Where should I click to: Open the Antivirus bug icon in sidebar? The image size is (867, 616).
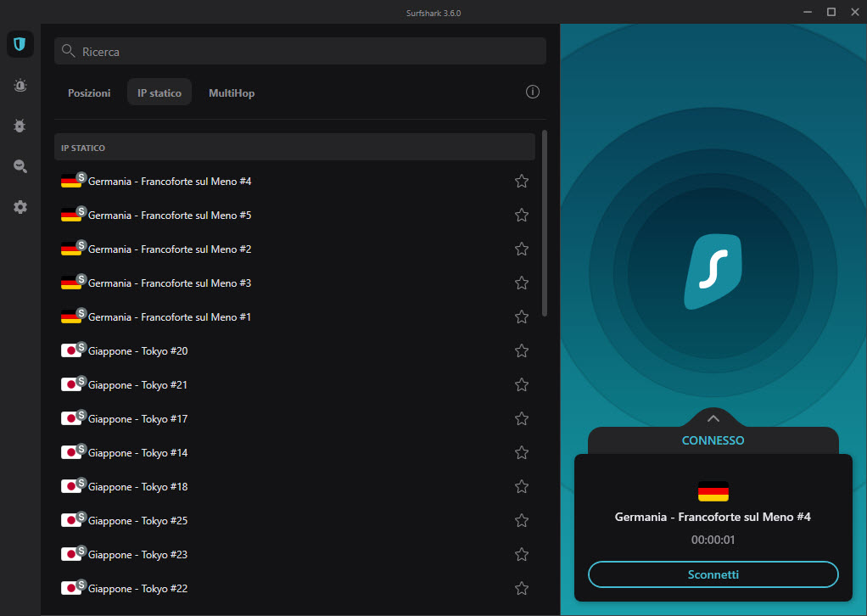pos(20,126)
